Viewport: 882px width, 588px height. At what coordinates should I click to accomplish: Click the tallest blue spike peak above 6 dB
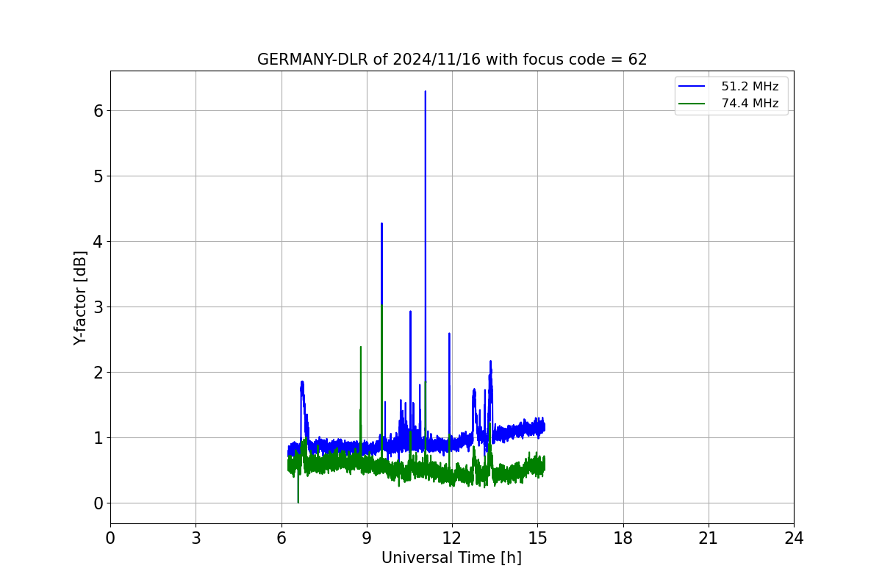tap(425, 93)
